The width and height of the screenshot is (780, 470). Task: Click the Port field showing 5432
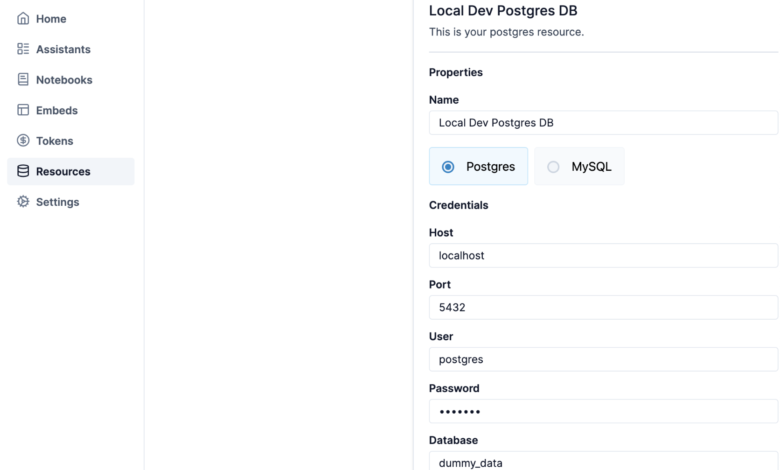pos(603,307)
